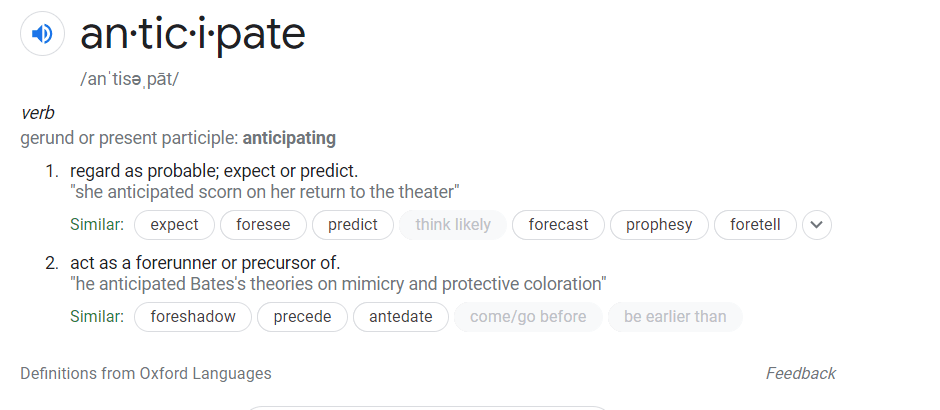The height and width of the screenshot is (410, 940).
Task: Open the Feedback link
Action: (800, 373)
